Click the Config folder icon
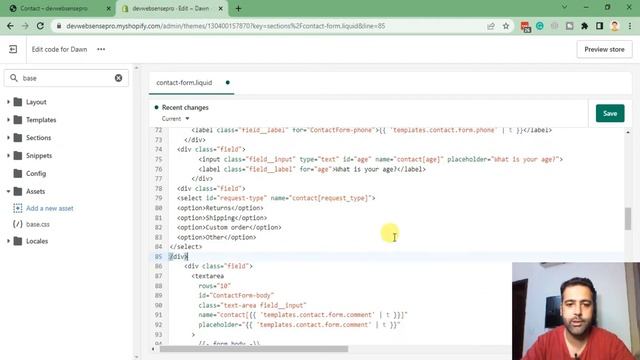Screen dimensions: 640x360 (18, 173)
